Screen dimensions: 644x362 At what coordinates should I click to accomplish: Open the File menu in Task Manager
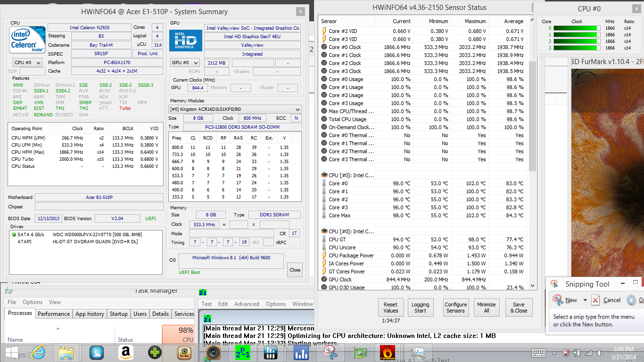12,302
